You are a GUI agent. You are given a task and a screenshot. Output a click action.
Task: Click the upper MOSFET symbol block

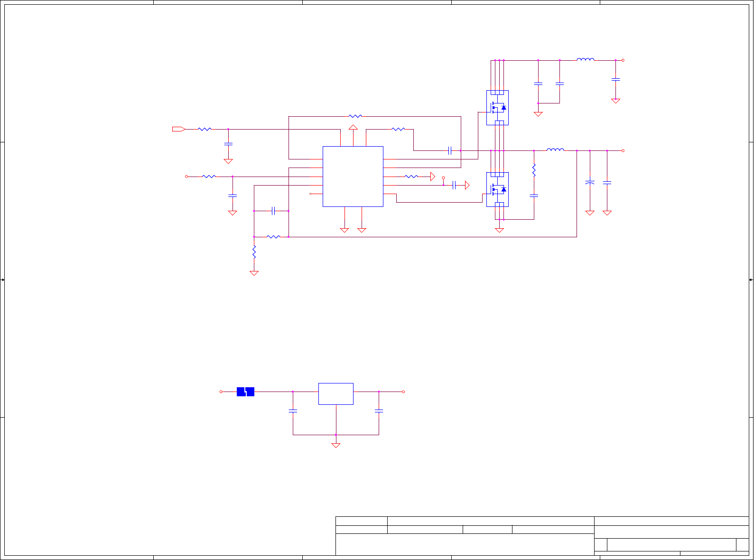coord(497,108)
